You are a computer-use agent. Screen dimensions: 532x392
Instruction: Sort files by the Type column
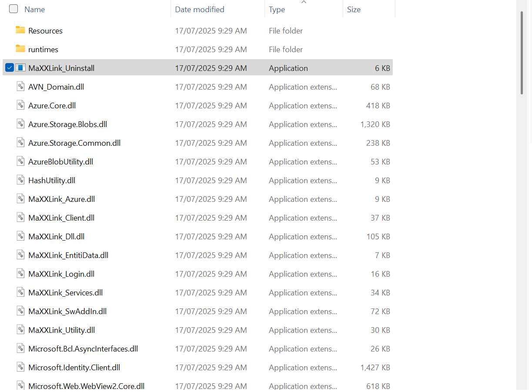point(277,9)
